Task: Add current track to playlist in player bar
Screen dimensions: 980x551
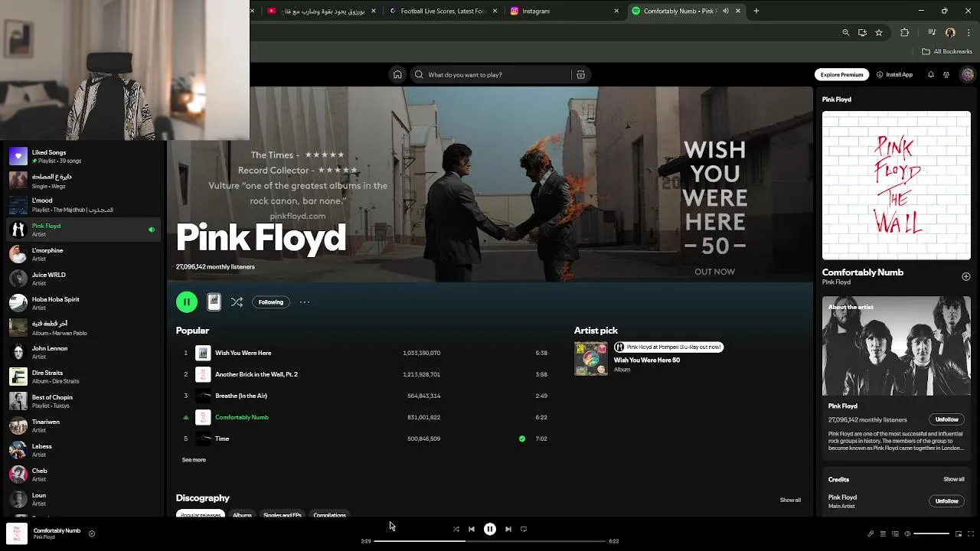Action: tap(92, 533)
